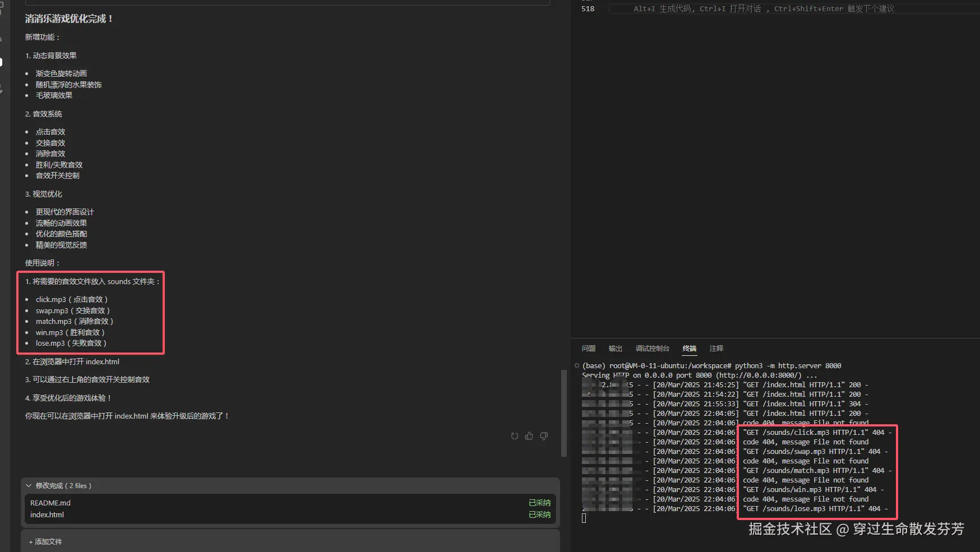Click the 使用说明： label
The width and height of the screenshot is (980, 552).
(x=43, y=263)
